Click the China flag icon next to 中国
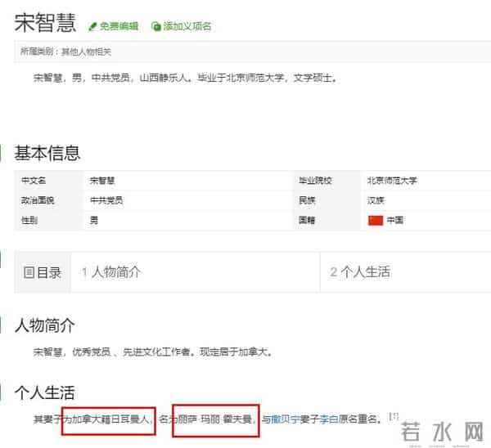Screen dimensions: 491x448 pos(376,220)
